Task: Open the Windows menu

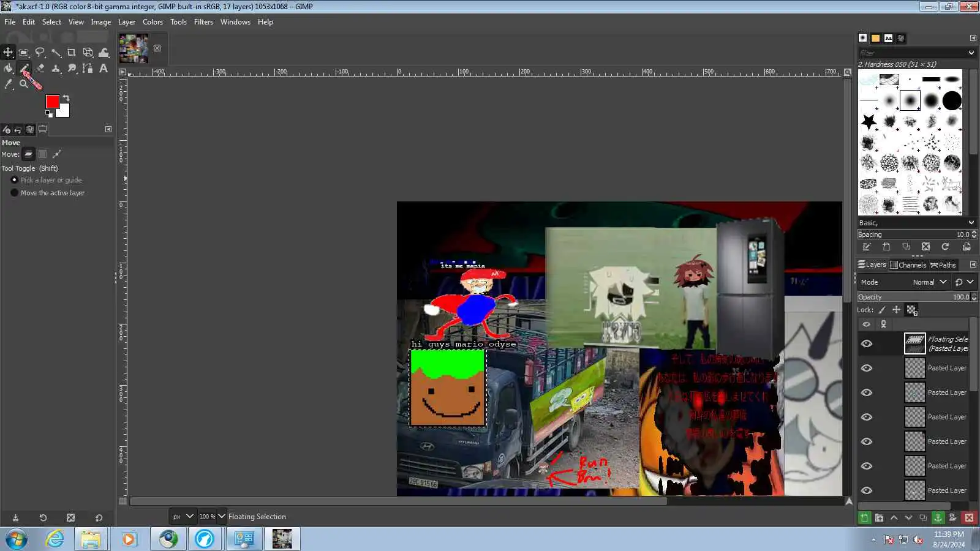Action: (235, 22)
